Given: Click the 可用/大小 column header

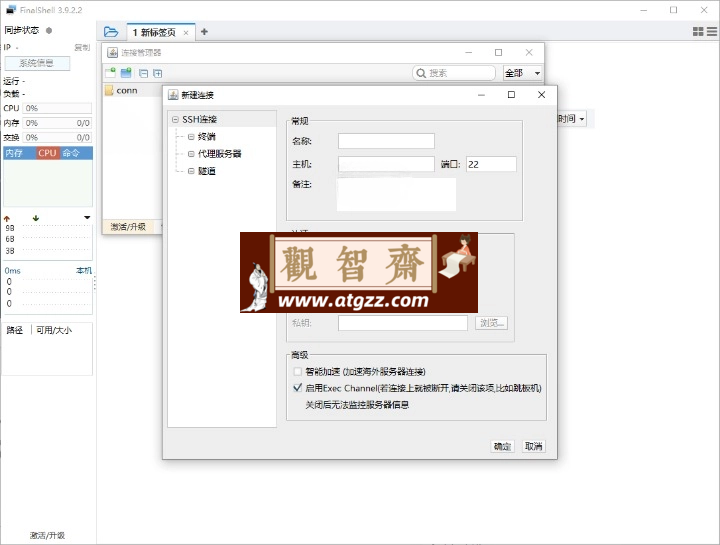Looking at the screenshot, I should pyautogui.click(x=54, y=330).
